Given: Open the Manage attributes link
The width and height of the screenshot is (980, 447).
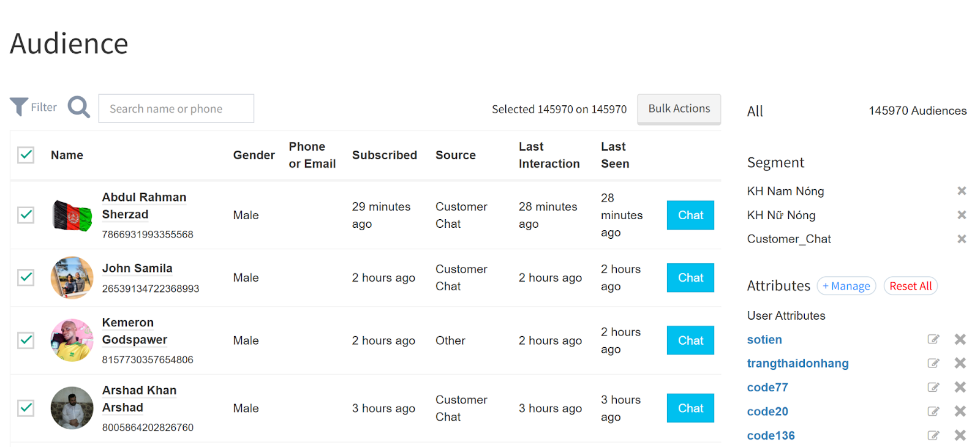Looking at the screenshot, I should [846, 286].
